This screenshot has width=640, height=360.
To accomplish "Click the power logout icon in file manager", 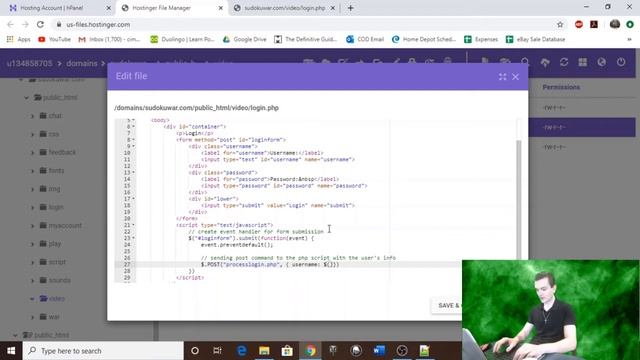I will click(621, 62).
